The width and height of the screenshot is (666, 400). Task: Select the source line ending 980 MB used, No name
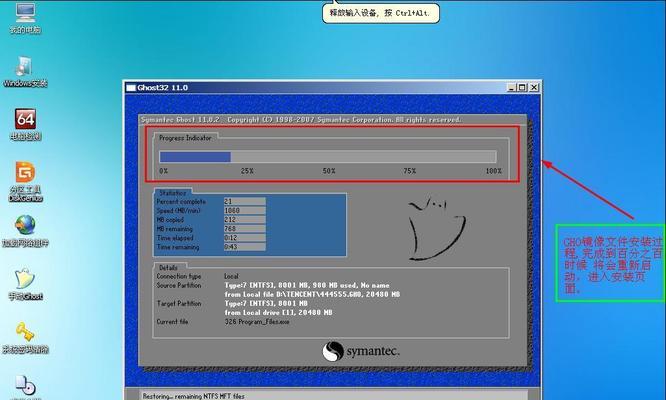(307, 285)
